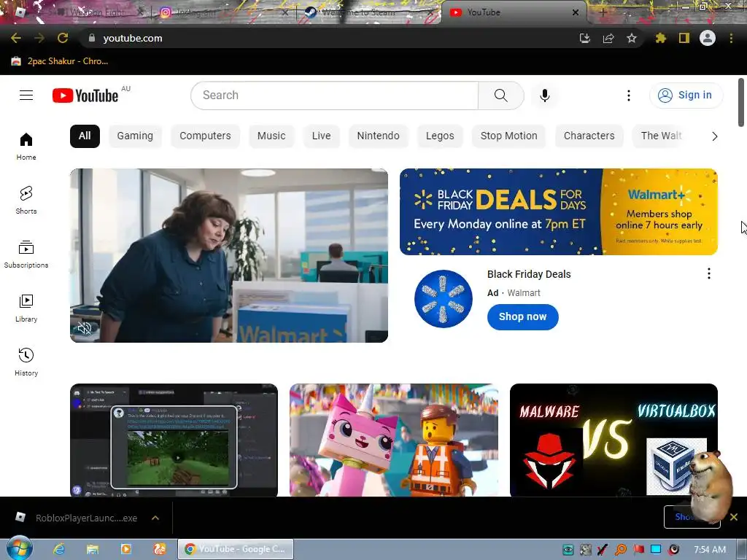Select the Gaming filter chip
747x560 pixels.
pos(135,136)
